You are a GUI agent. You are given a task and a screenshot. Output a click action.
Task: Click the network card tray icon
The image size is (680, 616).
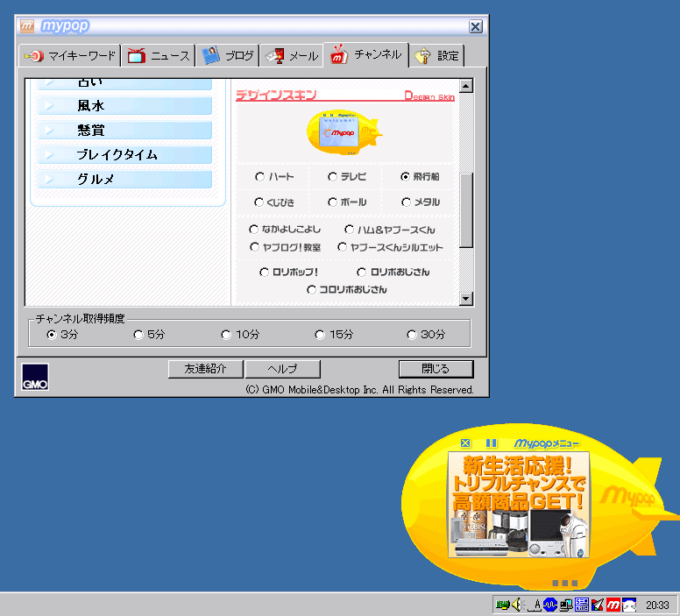(x=503, y=605)
